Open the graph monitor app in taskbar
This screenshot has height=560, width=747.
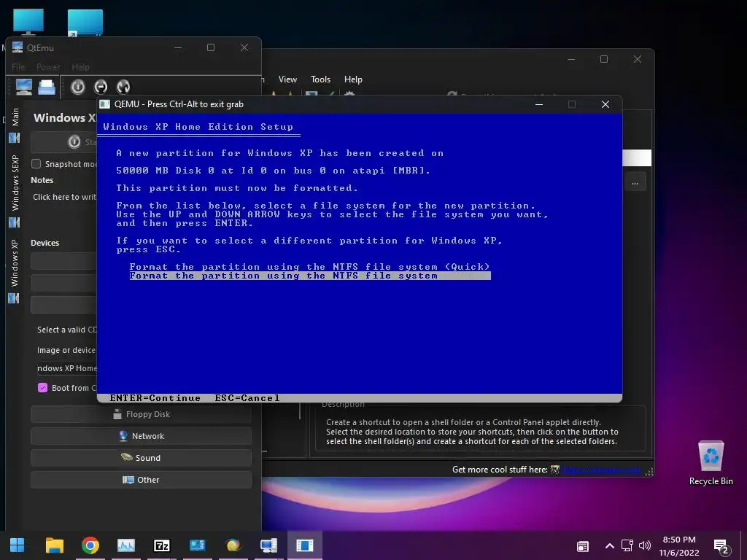(126, 545)
